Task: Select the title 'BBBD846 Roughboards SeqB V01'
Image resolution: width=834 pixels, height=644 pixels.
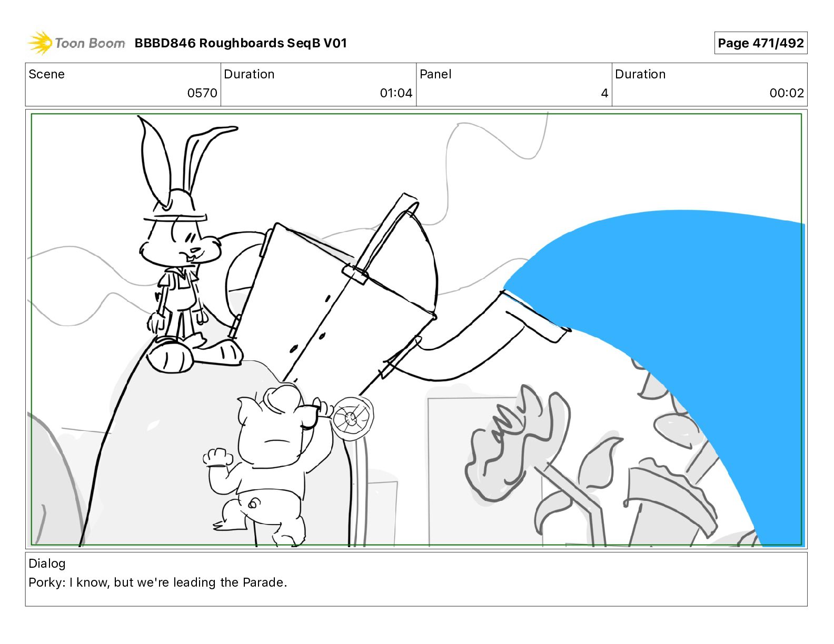Action: (x=241, y=43)
